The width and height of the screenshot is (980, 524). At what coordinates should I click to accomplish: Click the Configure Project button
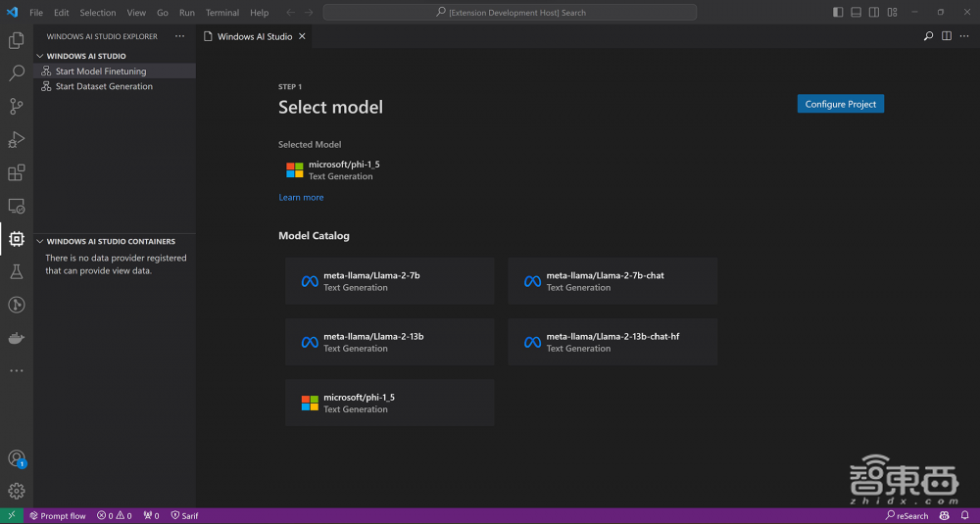(x=840, y=104)
